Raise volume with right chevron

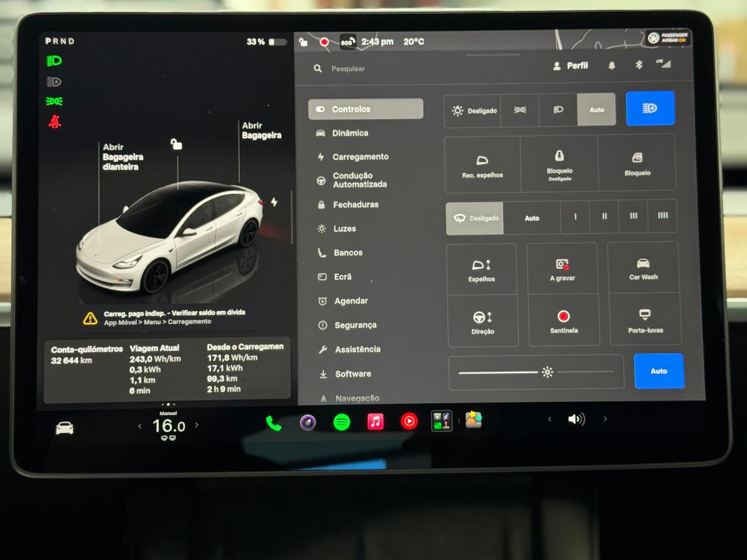click(x=604, y=419)
